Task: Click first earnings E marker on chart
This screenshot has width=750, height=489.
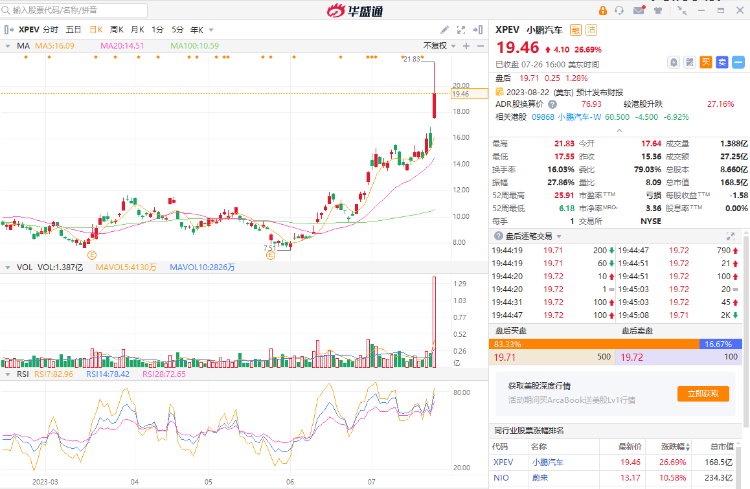Action: point(92,256)
